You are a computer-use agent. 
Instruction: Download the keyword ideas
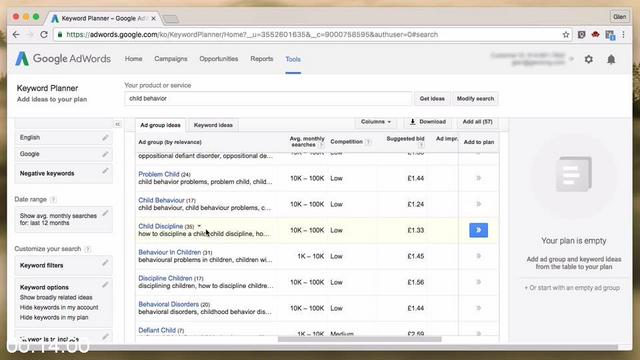(x=427, y=122)
